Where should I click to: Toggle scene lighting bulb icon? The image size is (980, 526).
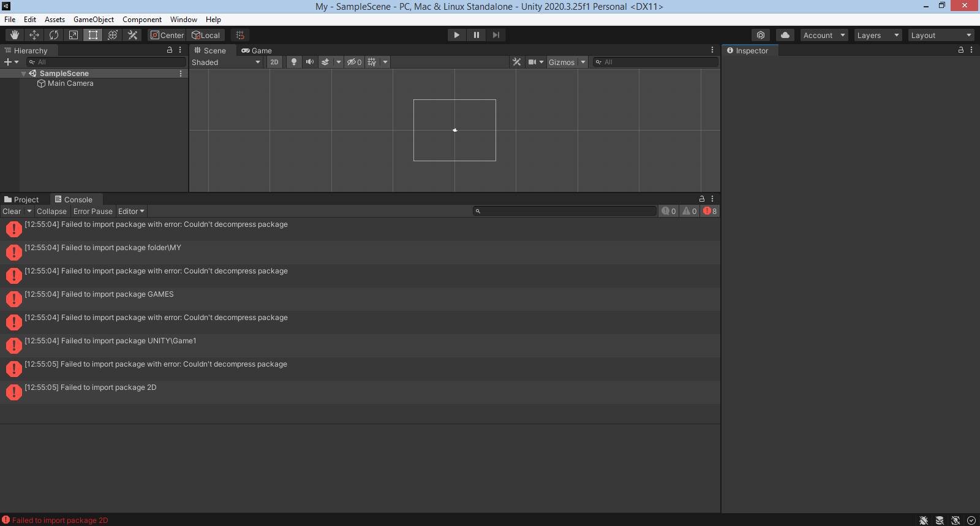[294, 62]
